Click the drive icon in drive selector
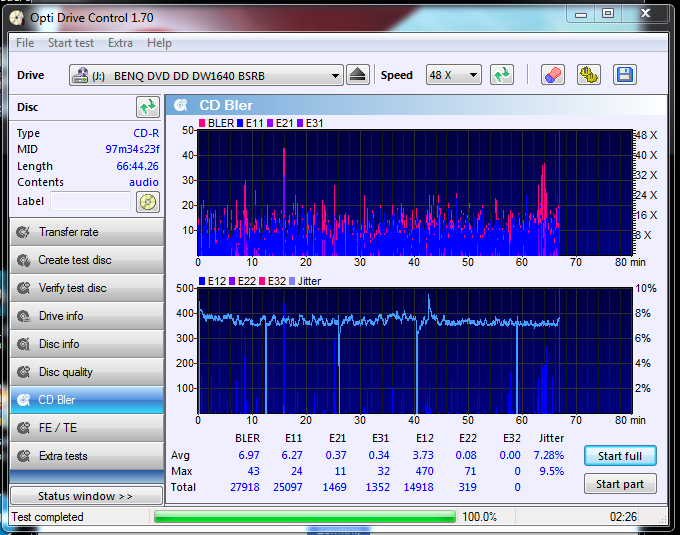This screenshot has width=680, height=535. pos(80,75)
